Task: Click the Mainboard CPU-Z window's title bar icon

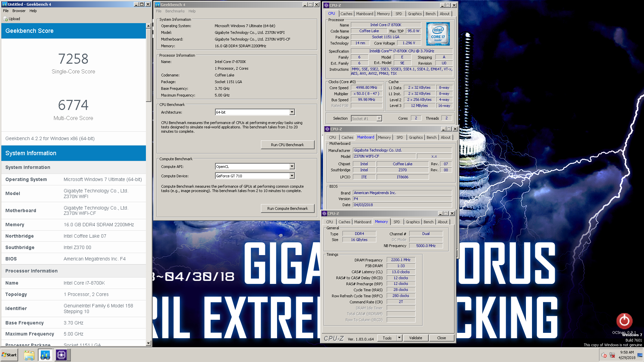Action: (327, 129)
